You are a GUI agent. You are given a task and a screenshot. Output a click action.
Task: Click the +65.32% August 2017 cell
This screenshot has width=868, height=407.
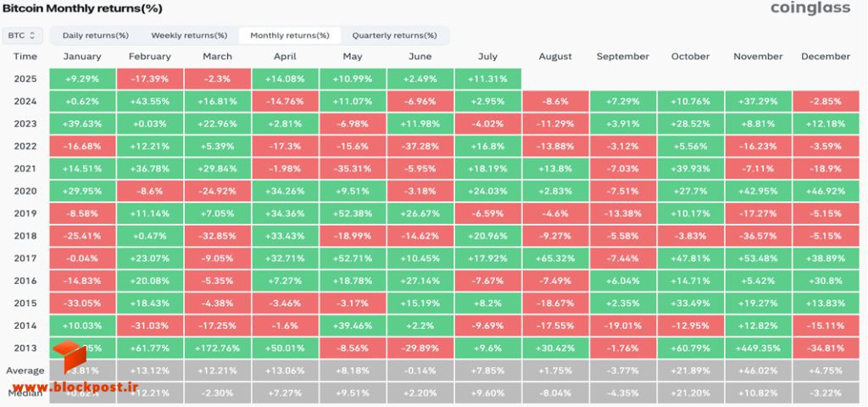[555, 259]
